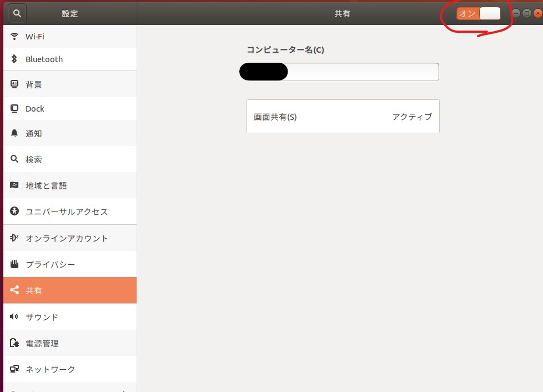543x392 pixels.
Task: Click the 電源管理 battery icon
Action: click(x=14, y=343)
